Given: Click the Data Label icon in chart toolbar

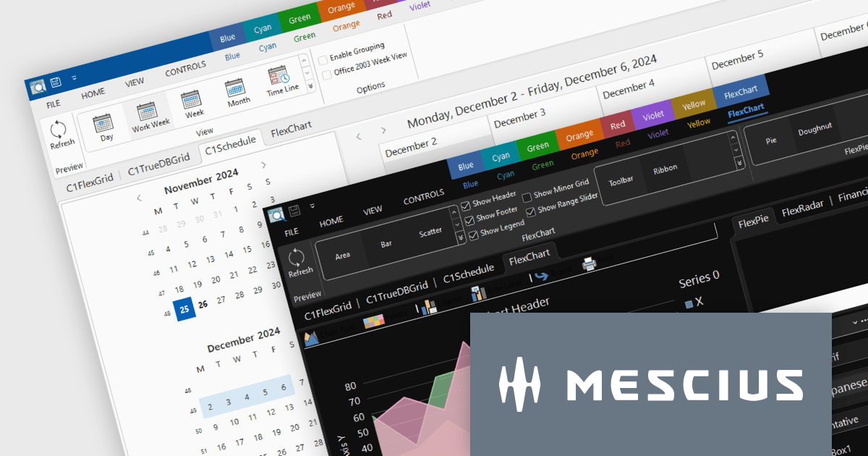Looking at the screenshot, I should [478, 293].
